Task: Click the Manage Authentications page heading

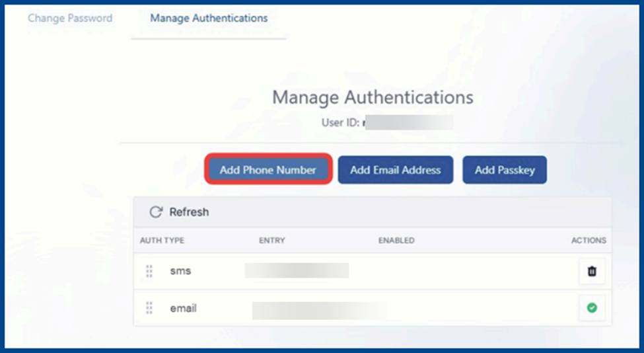Action: pos(373,97)
